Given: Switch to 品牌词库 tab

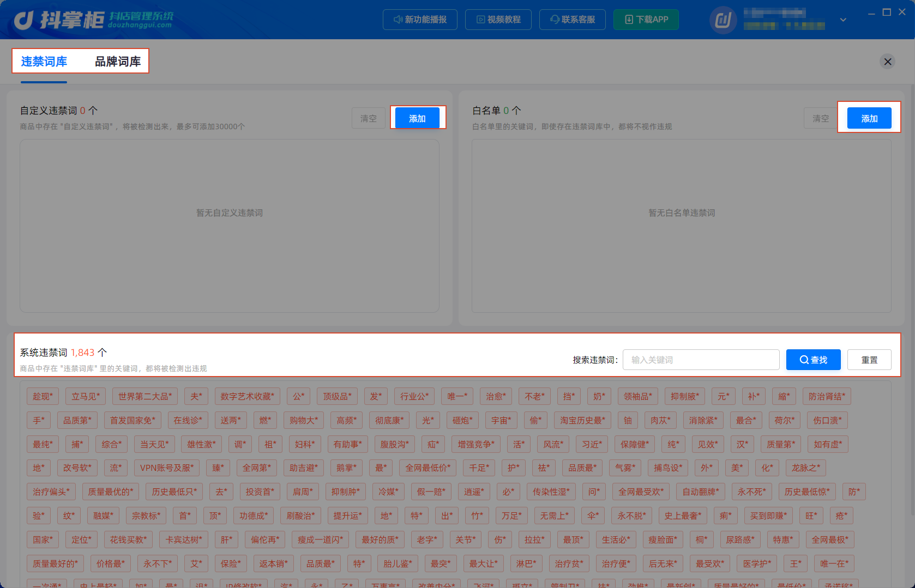Looking at the screenshot, I should click(118, 62).
